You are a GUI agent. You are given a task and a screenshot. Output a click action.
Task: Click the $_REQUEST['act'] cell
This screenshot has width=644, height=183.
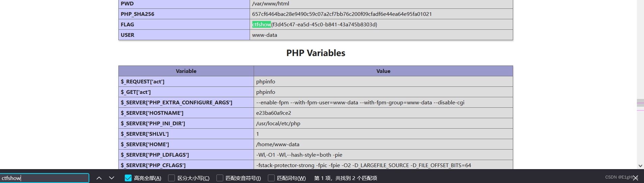186,81
